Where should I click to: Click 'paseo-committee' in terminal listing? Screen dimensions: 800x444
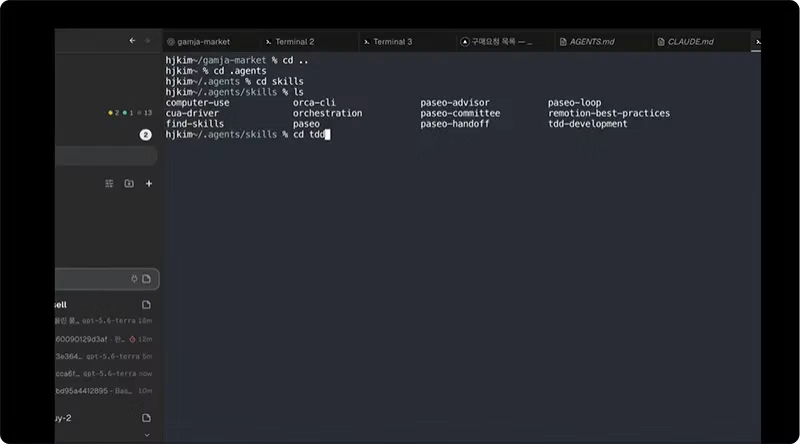(460, 113)
